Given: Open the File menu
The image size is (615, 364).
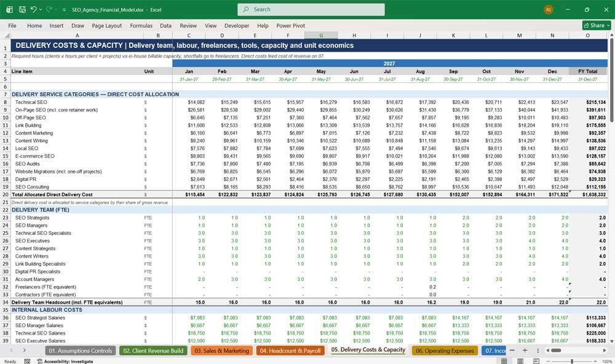Looking at the screenshot, I should [12, 25].
